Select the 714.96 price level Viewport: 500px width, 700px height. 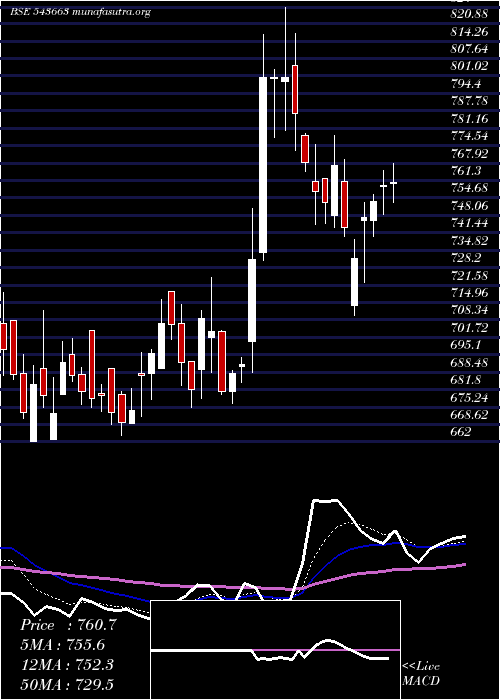(x=469, y=293)
